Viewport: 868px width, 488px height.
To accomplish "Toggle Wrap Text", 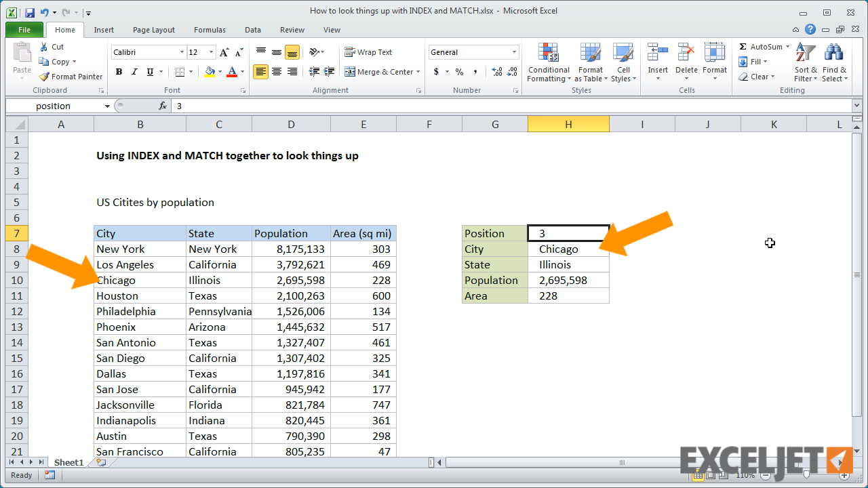I will (368, 52).
